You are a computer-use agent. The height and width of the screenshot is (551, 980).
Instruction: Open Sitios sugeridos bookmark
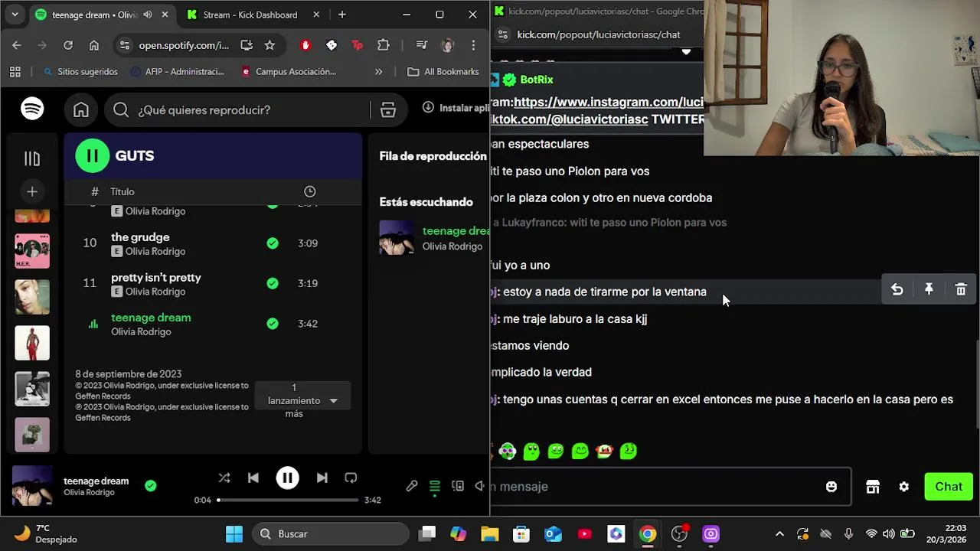coord(80,72)
